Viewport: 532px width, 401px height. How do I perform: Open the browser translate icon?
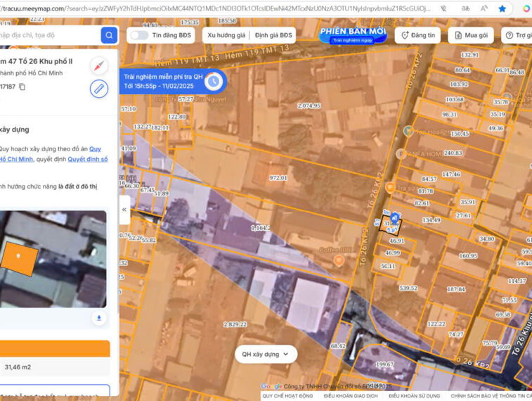coord(465,9)
